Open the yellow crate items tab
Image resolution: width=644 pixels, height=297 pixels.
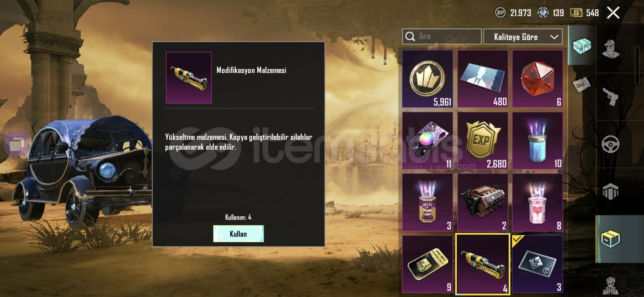click(610, 239)
